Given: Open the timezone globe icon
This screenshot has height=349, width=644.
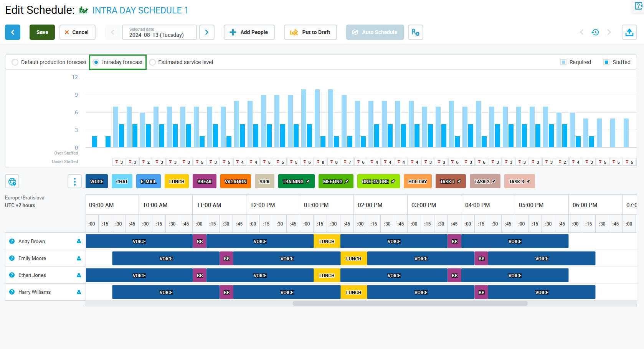Looking at the screenshot, I should pyautogui.click(x=12, y=181).
